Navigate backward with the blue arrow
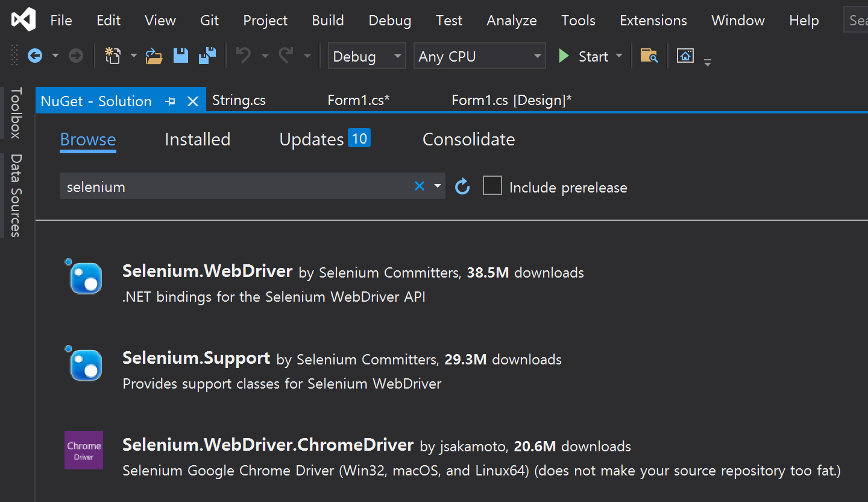The width and height of the screenshot is (868, 502). pos(35,56)
